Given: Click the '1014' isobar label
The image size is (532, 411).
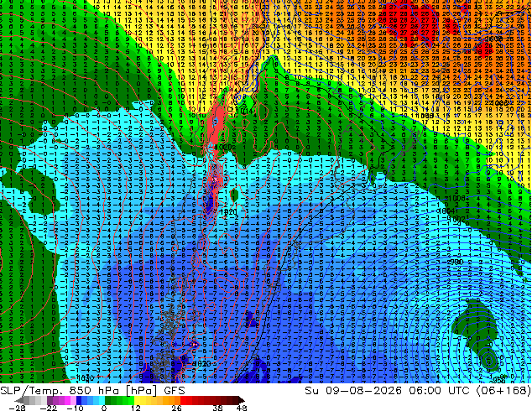Looking at the screenshot, I should pos(244,111).
